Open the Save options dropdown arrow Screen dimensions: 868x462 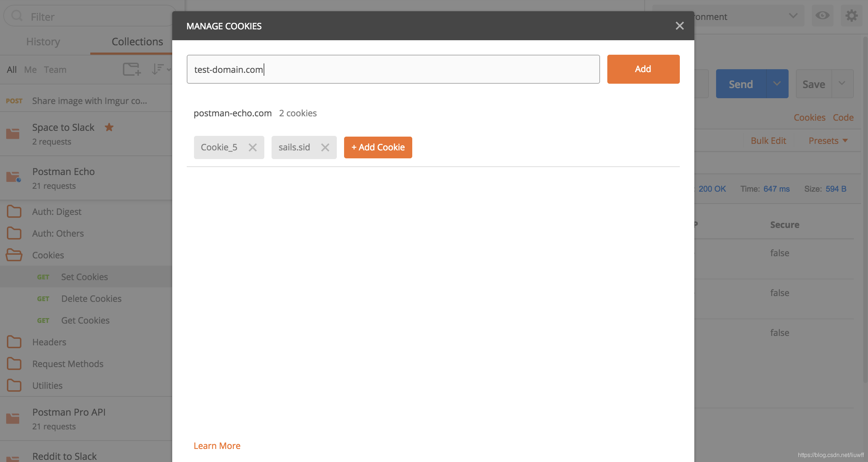(x=843, y=84)
